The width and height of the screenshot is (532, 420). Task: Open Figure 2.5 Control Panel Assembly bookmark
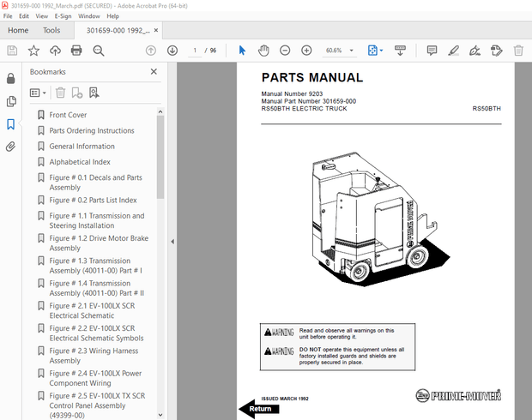(97, 405)
